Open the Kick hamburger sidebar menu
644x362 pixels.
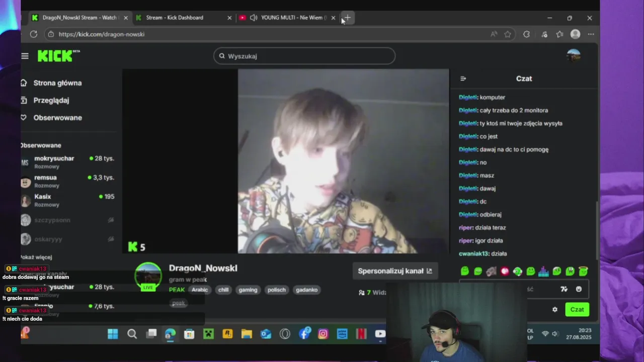25,56
